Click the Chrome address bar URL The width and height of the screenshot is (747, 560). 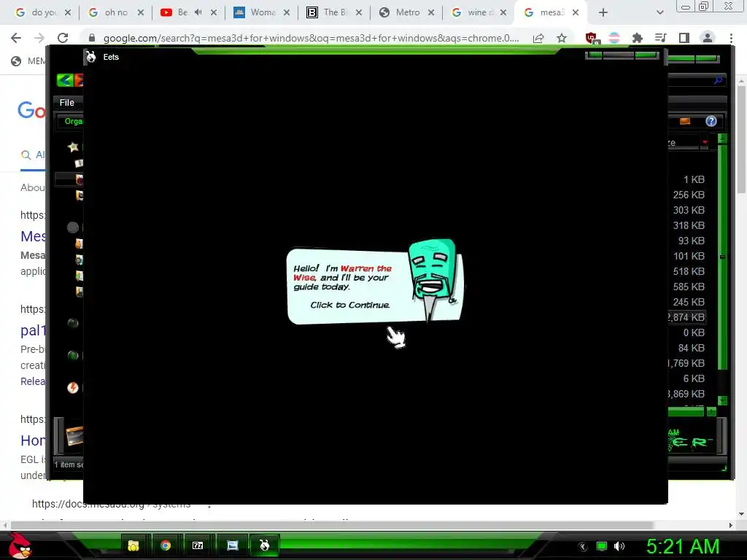[x=311, y=38]
